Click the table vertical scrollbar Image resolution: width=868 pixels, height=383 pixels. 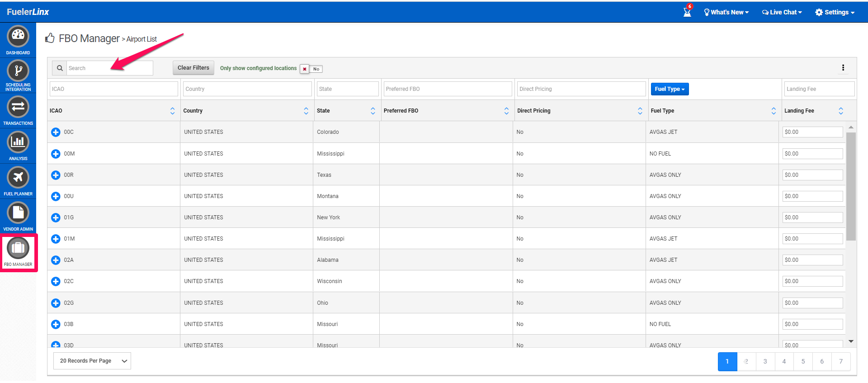pos(851,186)
